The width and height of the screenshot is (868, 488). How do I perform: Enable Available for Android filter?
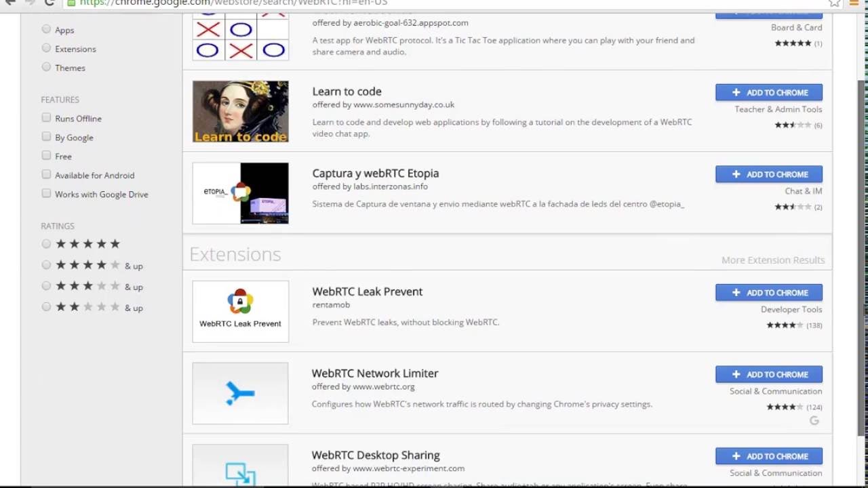46,175
